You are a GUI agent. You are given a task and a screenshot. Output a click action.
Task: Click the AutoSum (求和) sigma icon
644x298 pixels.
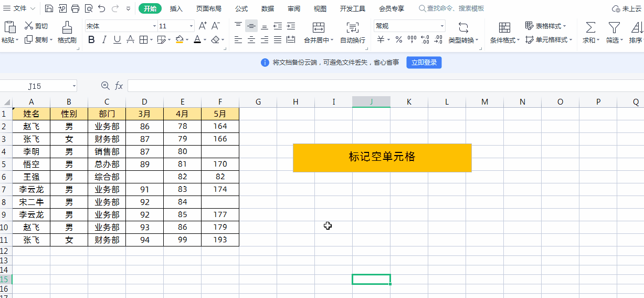coord(590,27)
